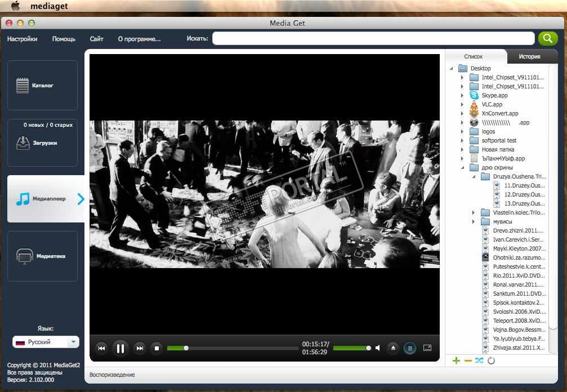Remove item with orange minus icon

[x=468, y=360]
